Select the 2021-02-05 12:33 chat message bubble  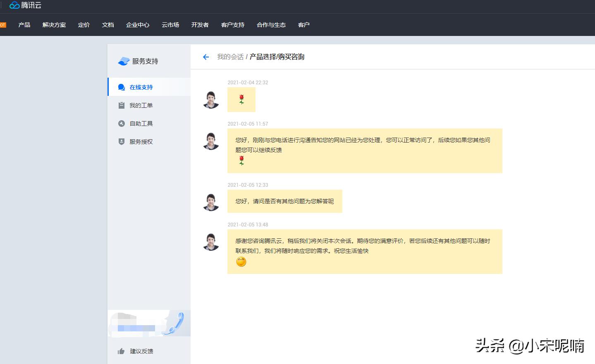tap(284, 201)
